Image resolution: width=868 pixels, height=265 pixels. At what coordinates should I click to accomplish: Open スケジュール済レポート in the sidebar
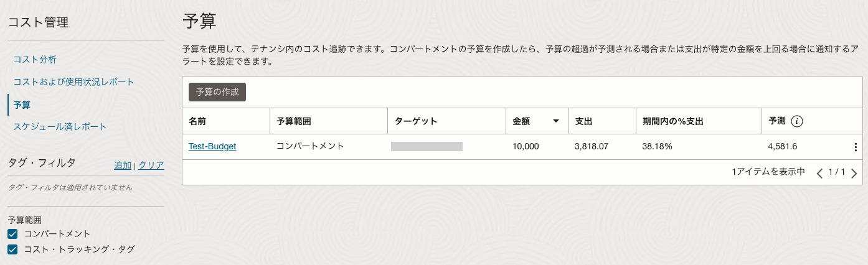click(60, 127)
